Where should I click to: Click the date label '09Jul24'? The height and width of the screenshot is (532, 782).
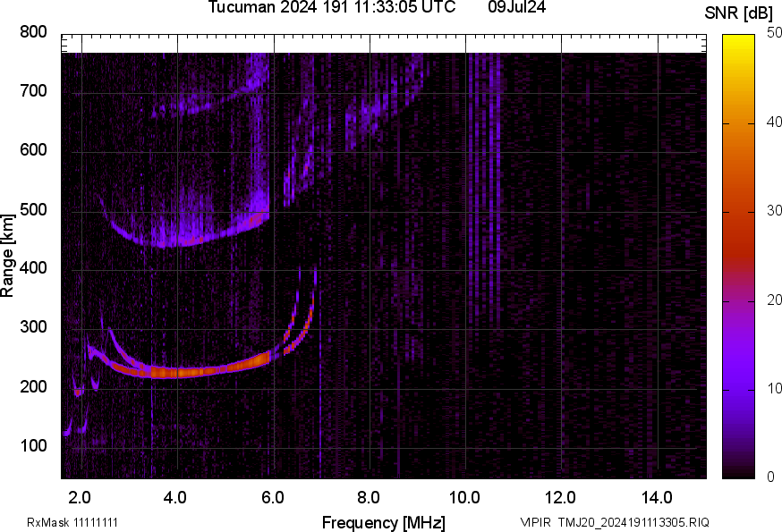[516, 7]
